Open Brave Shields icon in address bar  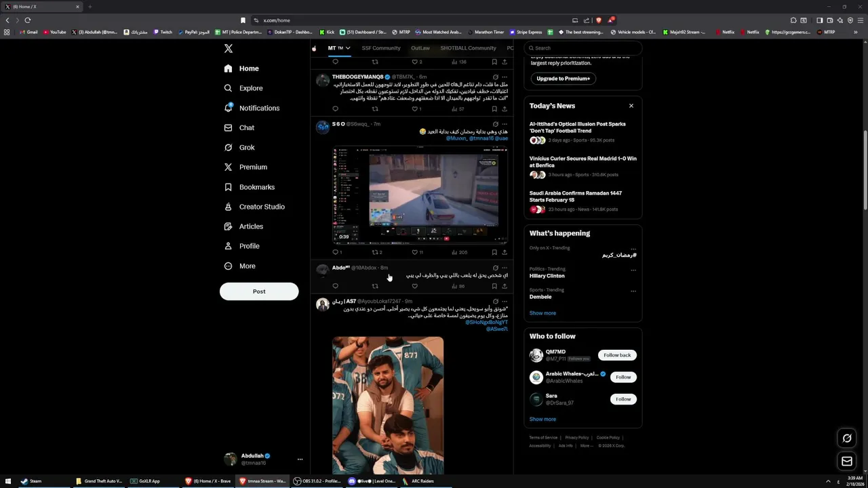click(598, 20)
